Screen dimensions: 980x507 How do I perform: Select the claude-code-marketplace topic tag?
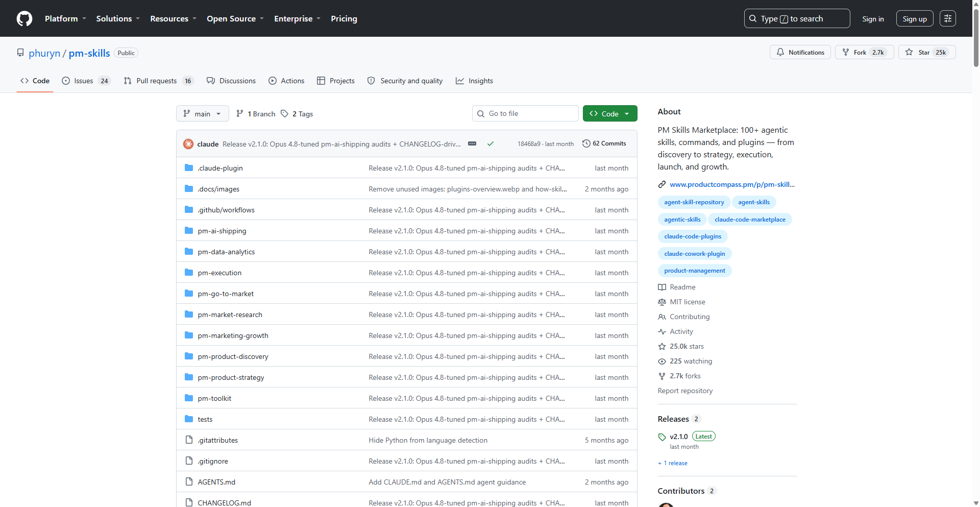pyautogui.click(x=750, y=220)
